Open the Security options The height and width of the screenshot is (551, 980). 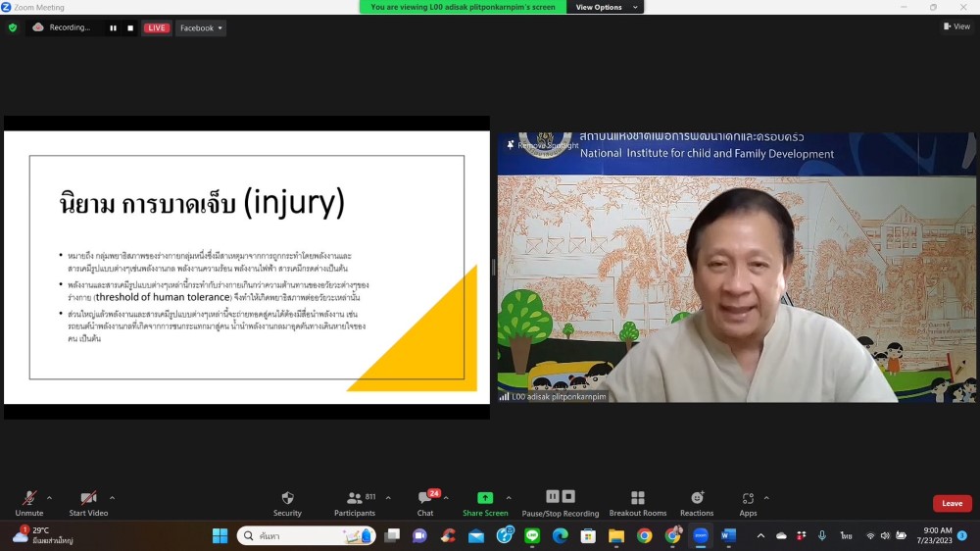(287, 500)
